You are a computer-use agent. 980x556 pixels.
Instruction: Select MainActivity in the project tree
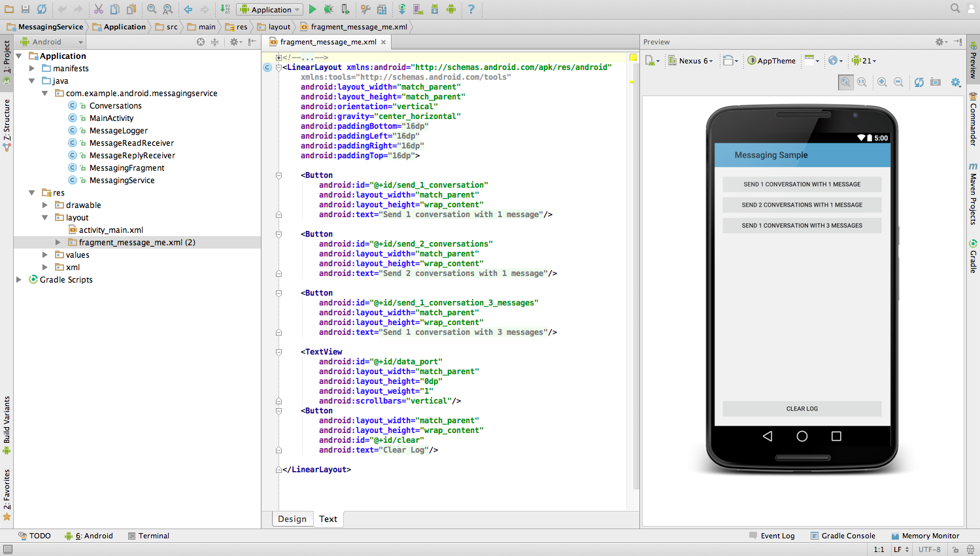(111, 118)
